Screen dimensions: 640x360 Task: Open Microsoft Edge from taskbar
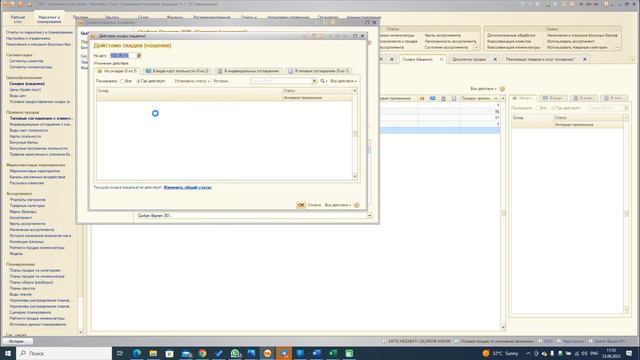click(x=137, y=353)
